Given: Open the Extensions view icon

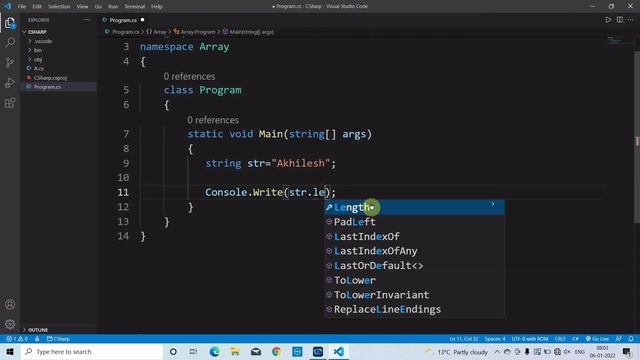Looking at the screenshot, I should pyautogui.click(x=10, y=102).
